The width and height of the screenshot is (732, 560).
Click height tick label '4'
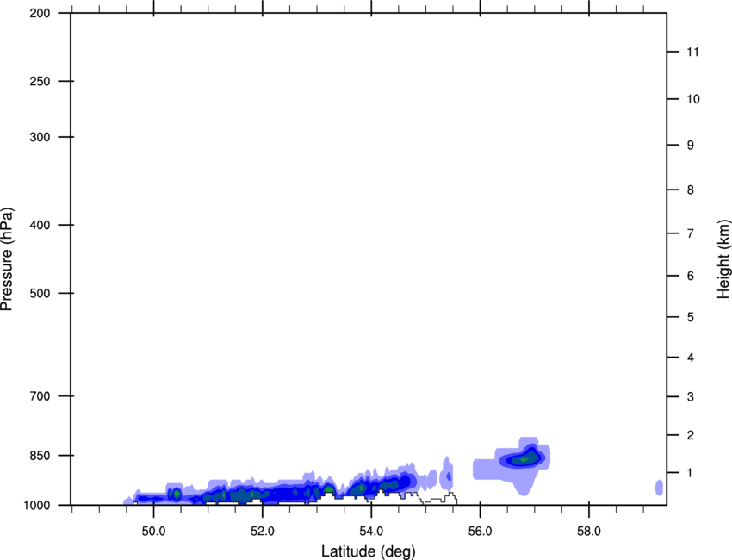(x=691, y=358)
